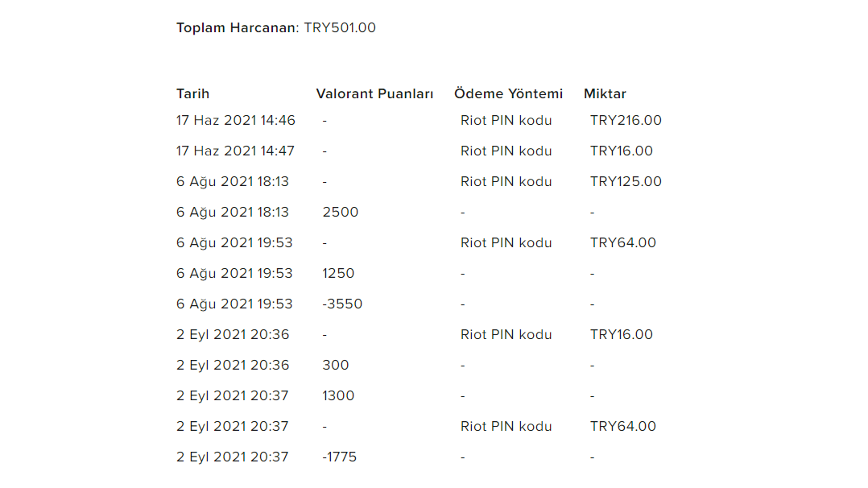Image resolution: width=868 pixels, height=488 pixels.
Task: Click the Tarih column header
Action: [192, 93]
